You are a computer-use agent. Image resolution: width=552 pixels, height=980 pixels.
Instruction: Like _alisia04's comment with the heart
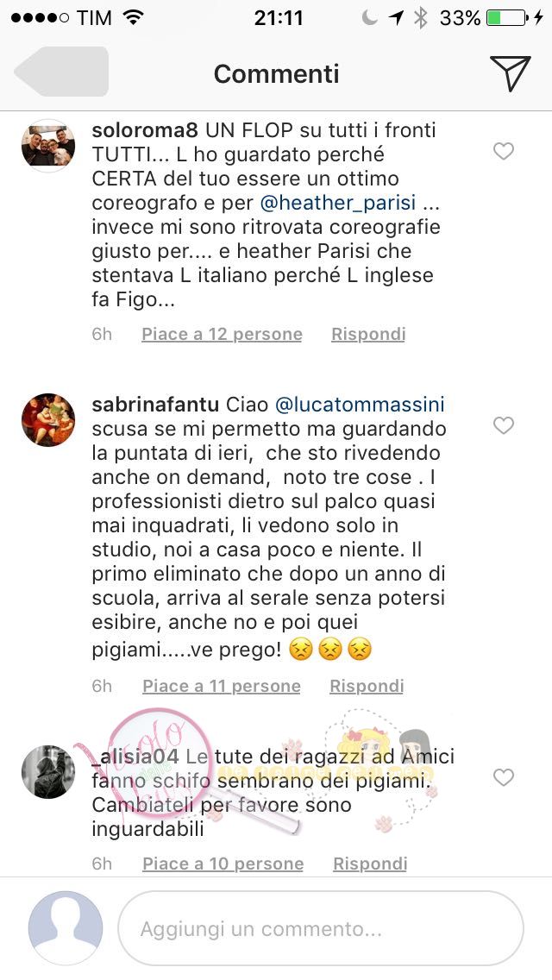click(503, 777)
